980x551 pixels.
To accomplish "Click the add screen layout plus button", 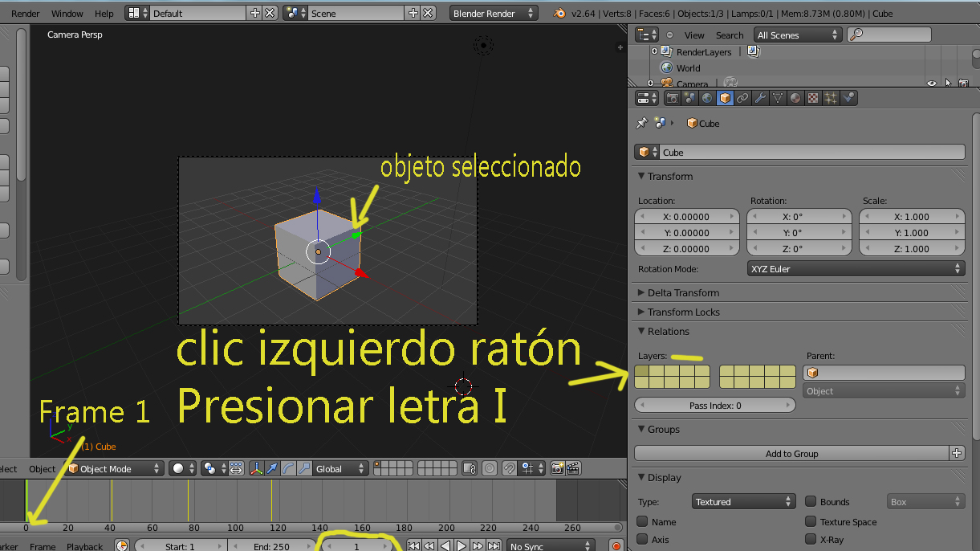I will click(x=255, y=13).
